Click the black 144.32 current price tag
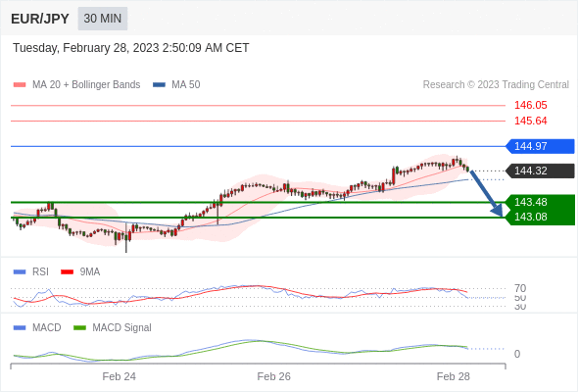This screenshot has height=392, width=578. (x=540, y=171)
